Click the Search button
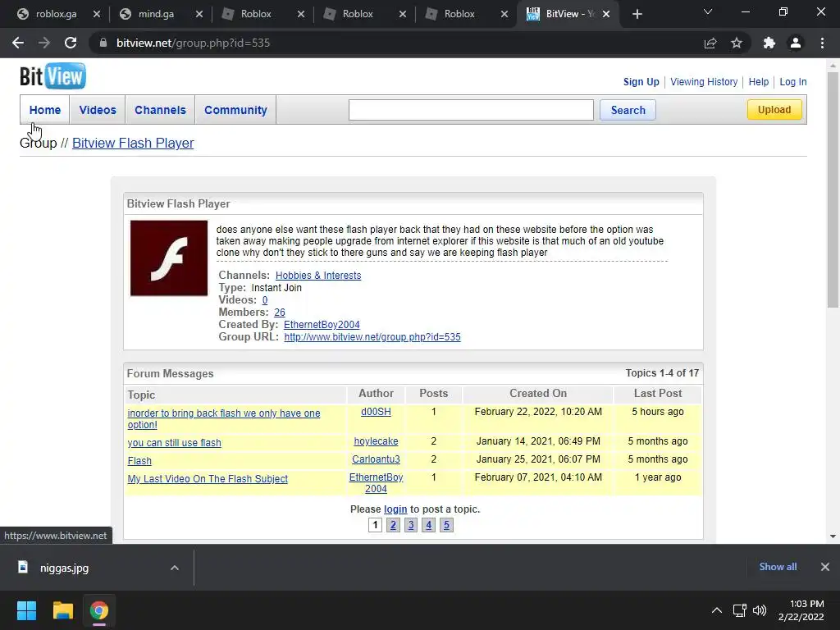 (628, 110)
